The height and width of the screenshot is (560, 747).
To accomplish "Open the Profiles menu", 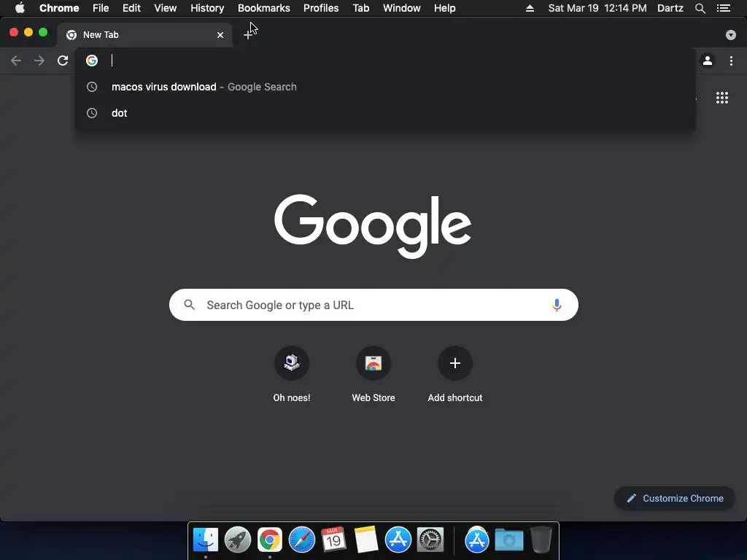I will coord(321,8).
